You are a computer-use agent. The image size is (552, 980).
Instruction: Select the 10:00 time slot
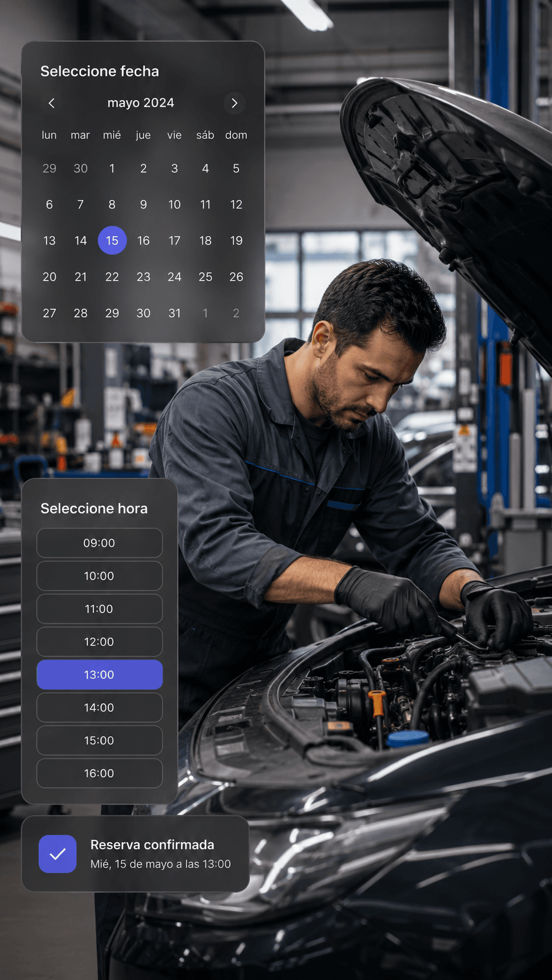(100, 576)
